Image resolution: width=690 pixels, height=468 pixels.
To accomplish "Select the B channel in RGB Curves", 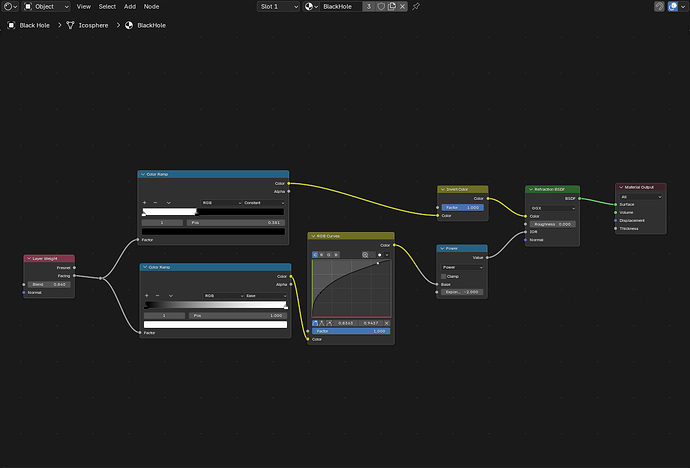I will [336, 255].
